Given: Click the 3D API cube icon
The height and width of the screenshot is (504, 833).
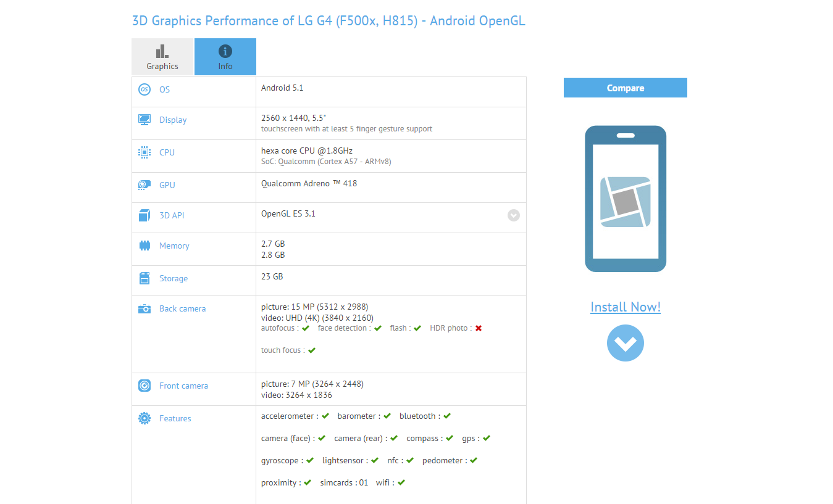Looking at the screenshot, I should coord(144,215).
